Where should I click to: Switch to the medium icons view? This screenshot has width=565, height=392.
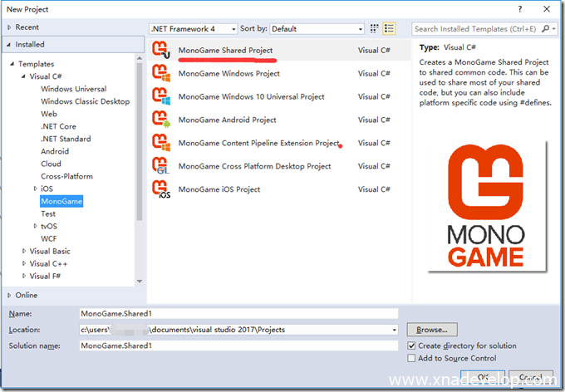tap(376, 29)
